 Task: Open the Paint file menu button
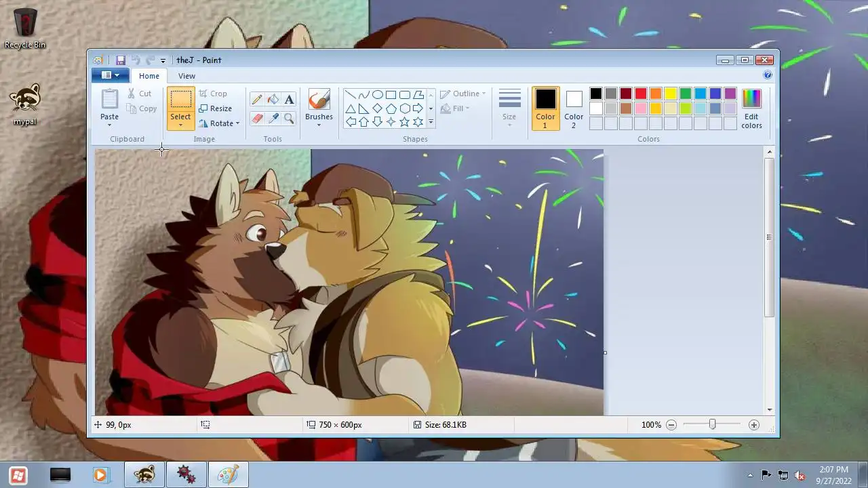pyautogui.click(x=110, y=75)
